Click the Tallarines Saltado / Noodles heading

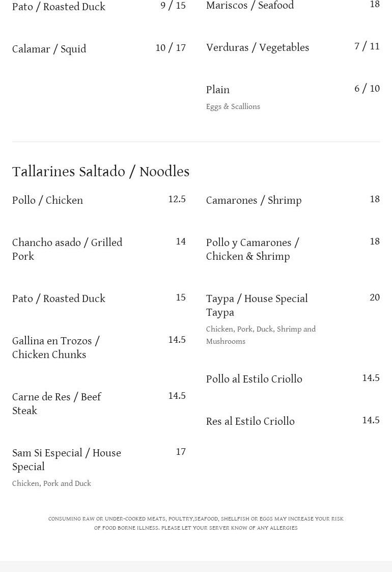(x=101, y=172)
